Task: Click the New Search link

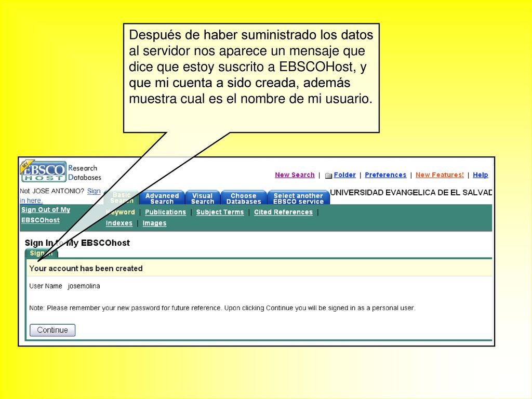Action: pyautogui.click(x=295, y=175)
